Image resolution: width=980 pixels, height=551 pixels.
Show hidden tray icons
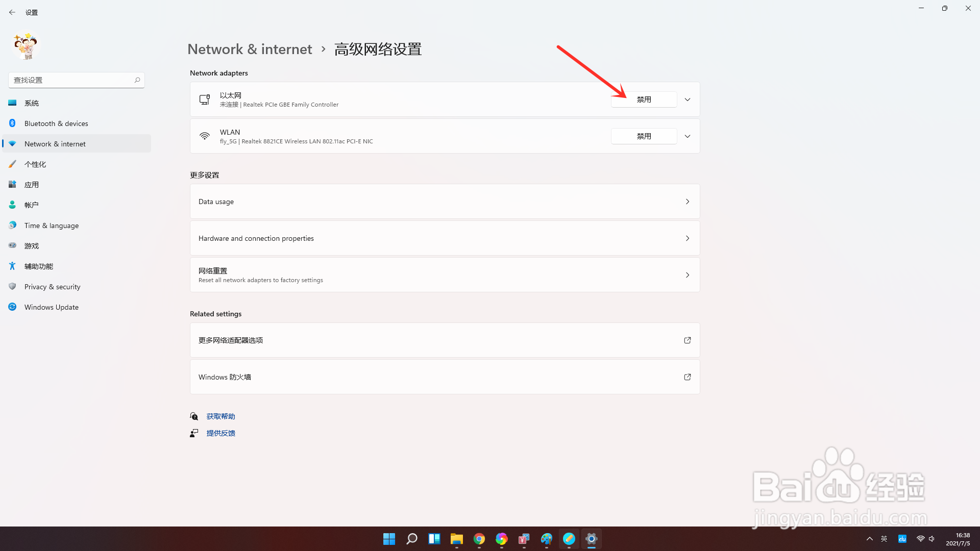870,539
